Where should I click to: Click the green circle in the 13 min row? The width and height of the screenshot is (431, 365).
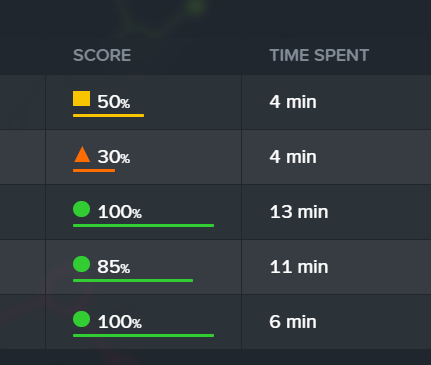[x=82, y=209]
